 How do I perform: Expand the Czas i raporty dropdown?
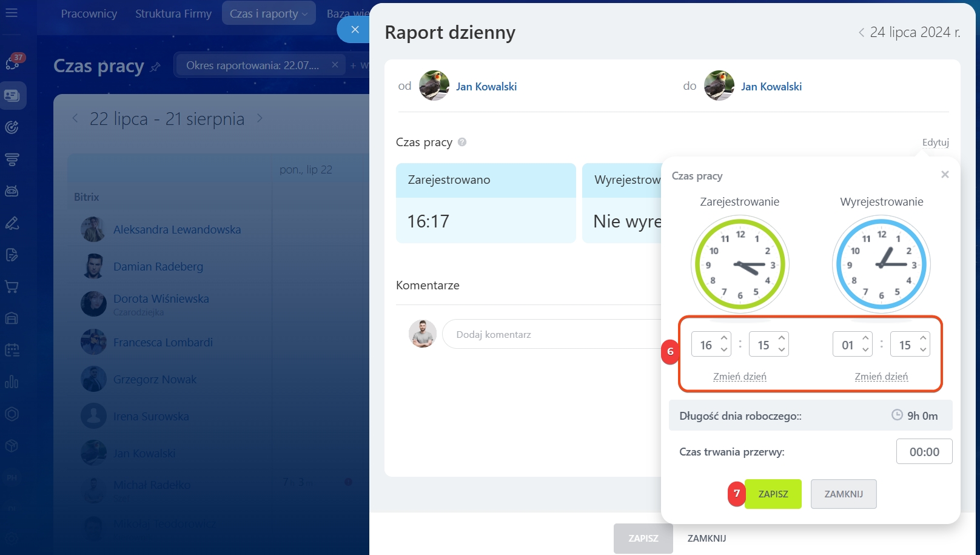pos(269,13)
